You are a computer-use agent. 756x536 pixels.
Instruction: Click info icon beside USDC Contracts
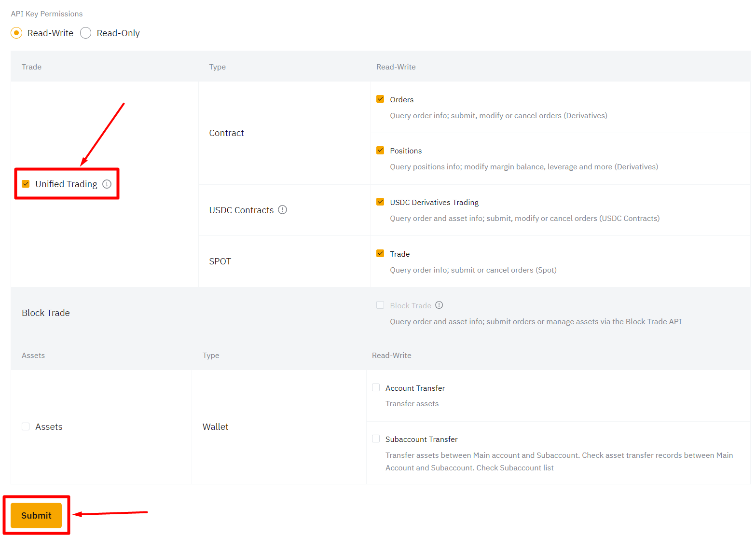(283, 210)
